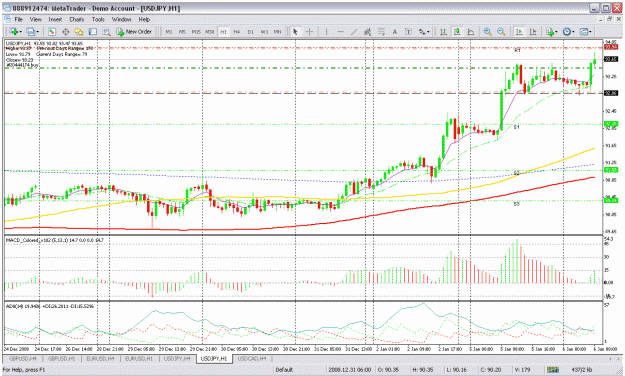Switch chart to Candlesticks mode
This screenshot has width=625, height=376.
(457, 31)
